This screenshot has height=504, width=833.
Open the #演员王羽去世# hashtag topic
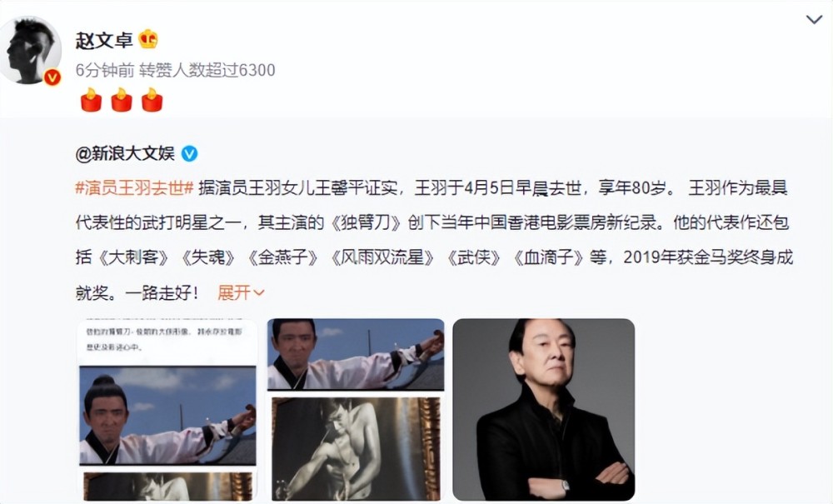(x=134, y=188)
